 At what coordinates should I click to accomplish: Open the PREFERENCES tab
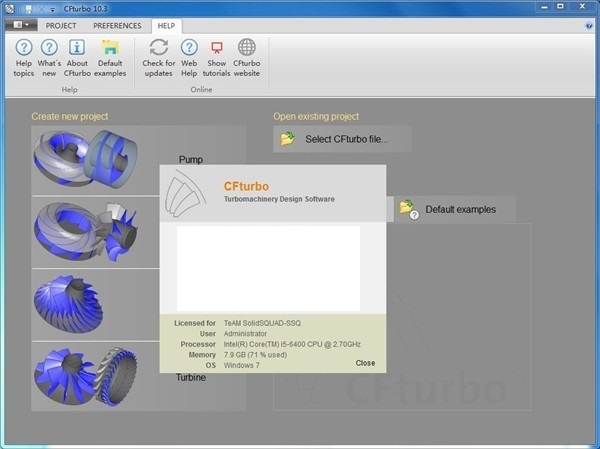[x=117, y=25]
